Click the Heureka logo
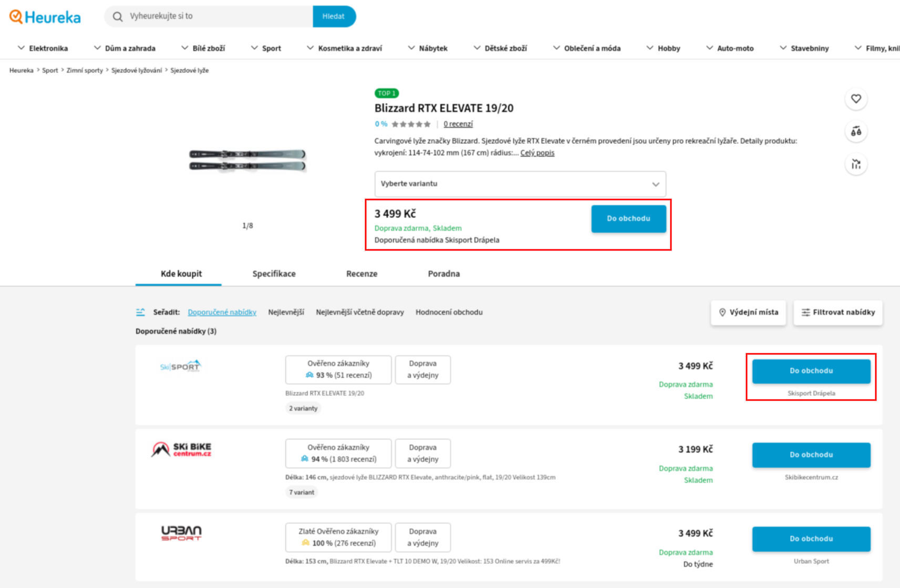The width and height of the screenshot is (900, 588). 45,17
